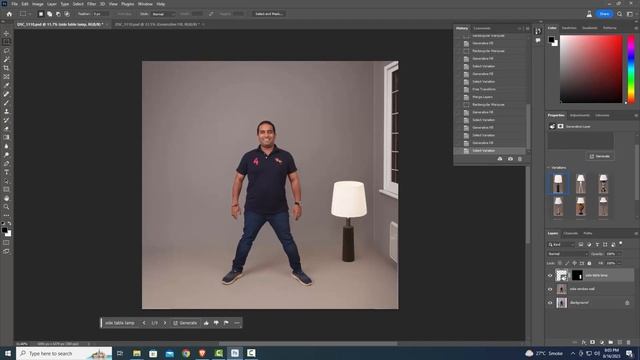This screenshot has height=360, width=640.
Task: Select the Hand tool
Action: (x=6, y=198)
